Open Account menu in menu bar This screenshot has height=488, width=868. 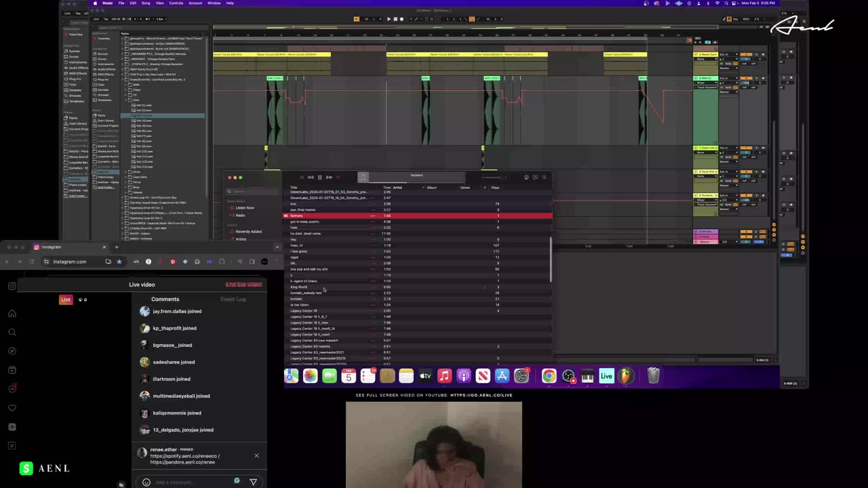click(x=195, y=3)
